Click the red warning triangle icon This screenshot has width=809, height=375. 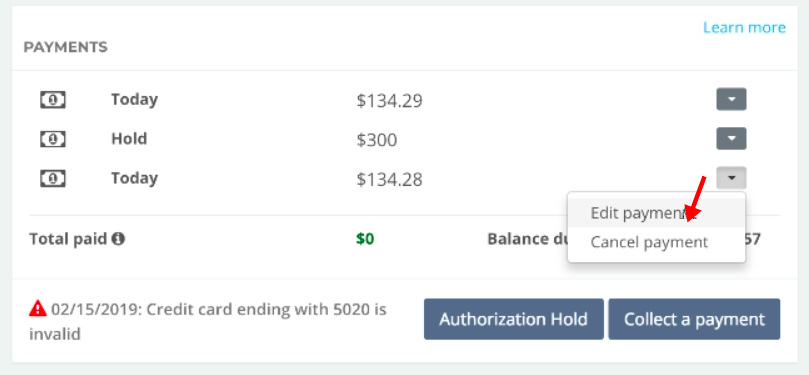pos(38,309)
